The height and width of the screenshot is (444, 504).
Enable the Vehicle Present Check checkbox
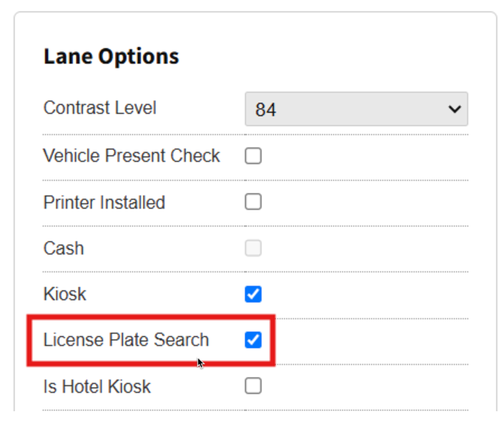(253, 156)
